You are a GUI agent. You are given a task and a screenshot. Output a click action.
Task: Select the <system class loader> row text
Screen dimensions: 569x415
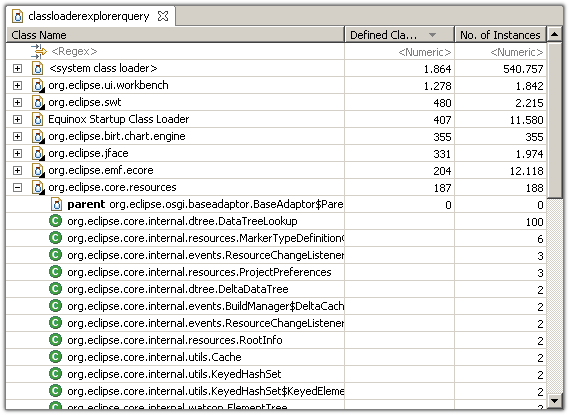click(103, 68)
